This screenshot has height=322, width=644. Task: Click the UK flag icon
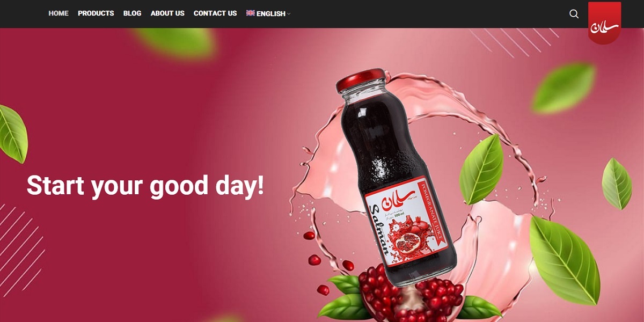point(250,13)
